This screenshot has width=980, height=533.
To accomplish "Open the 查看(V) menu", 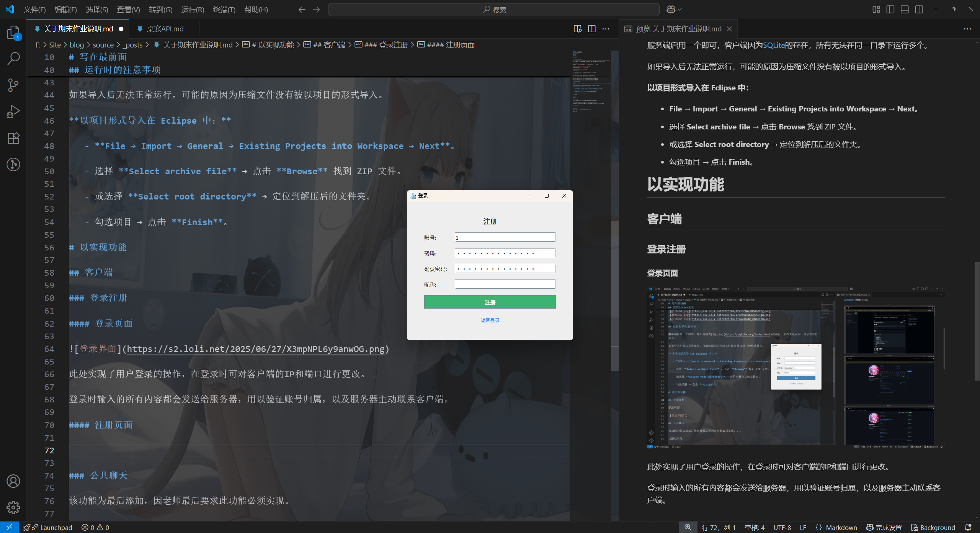I will tap(129, 10).
